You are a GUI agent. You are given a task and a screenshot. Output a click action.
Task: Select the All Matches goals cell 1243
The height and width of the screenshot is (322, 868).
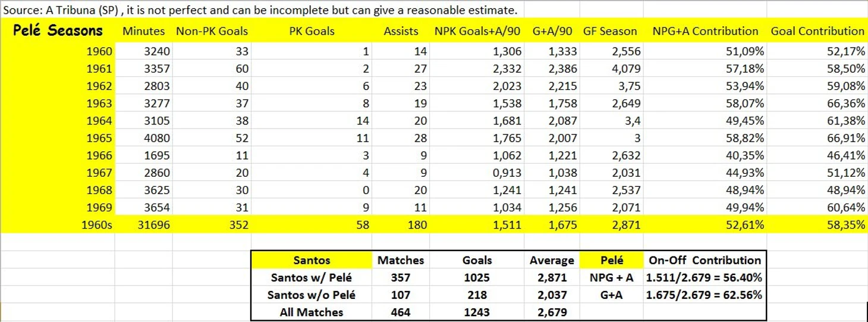pyautogui.click(x=477, y=312)
